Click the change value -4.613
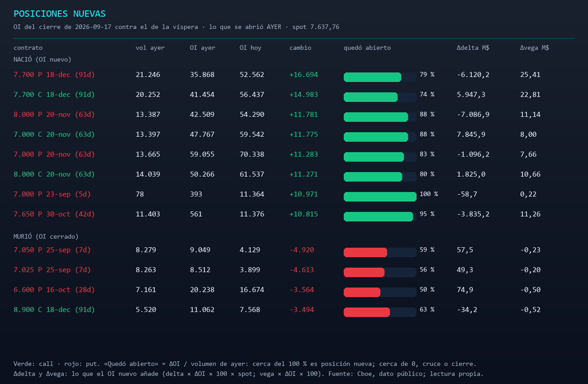This screenshot has width=588, height=384. click(302, 270)
